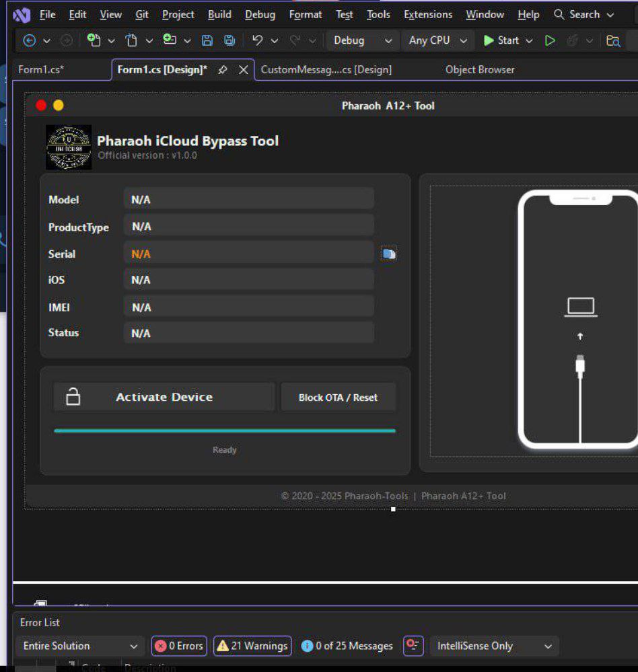The width and height of the screenshot is (638, 672).
Task: Select the Model N/A value field
Action: [x=249, y=199]
